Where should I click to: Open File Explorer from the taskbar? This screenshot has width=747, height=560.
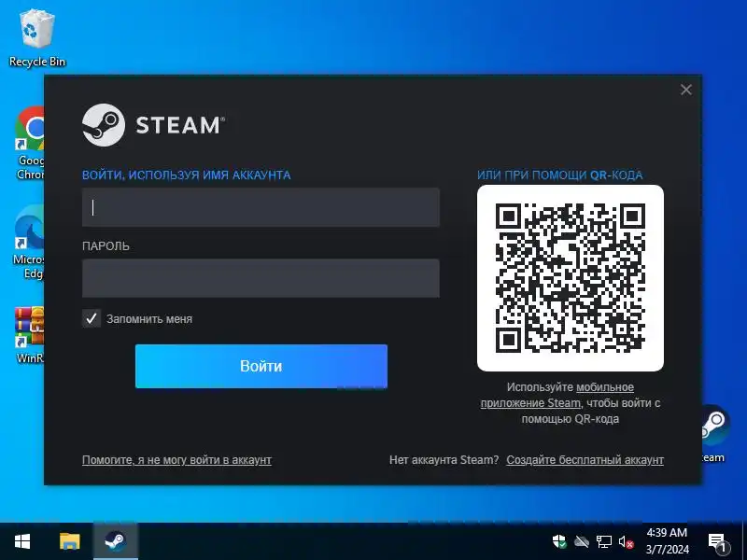coord(69,541)
